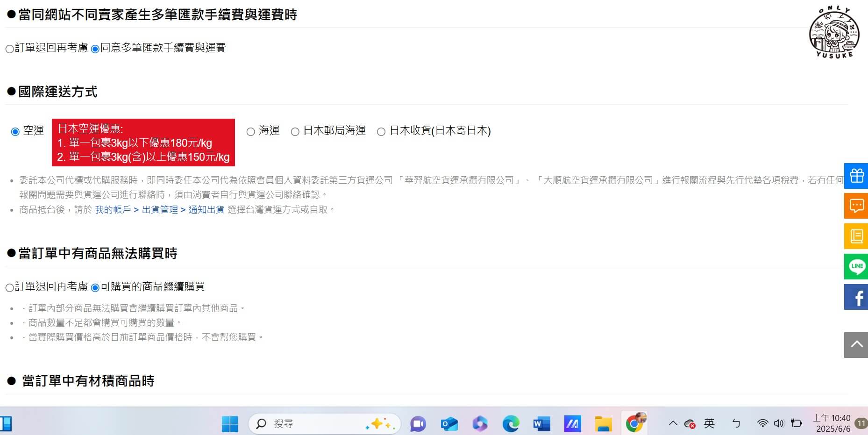
Task: Open the blue gift promotions sidebar icon
Action: point(856,176)
